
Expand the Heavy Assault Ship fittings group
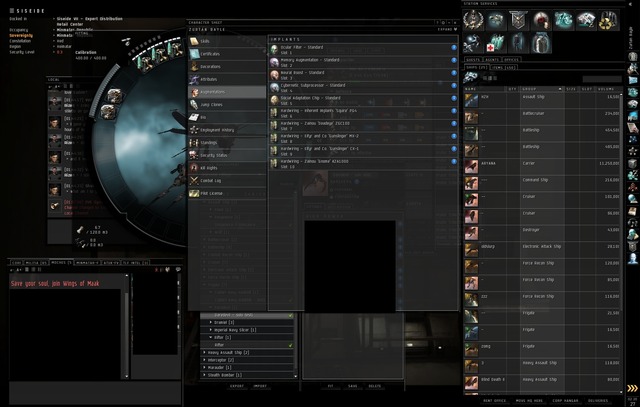pos(204,352)
